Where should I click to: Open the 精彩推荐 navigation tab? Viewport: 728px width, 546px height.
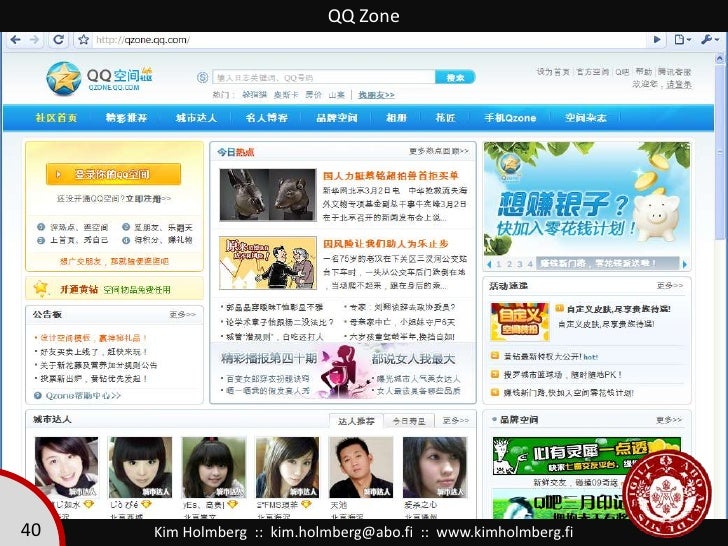[126, 118]
